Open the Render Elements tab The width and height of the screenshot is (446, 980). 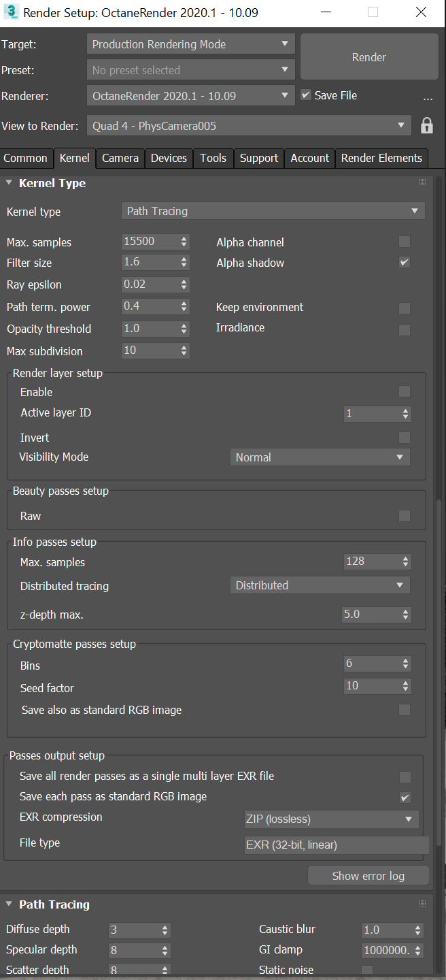(381, 158)
